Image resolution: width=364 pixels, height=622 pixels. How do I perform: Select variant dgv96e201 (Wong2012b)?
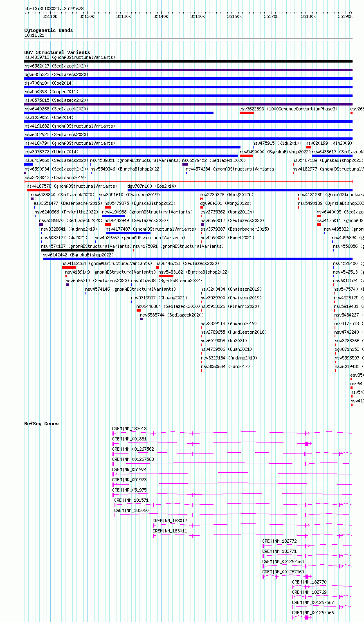pyautogui.click(x=225, y=203)
